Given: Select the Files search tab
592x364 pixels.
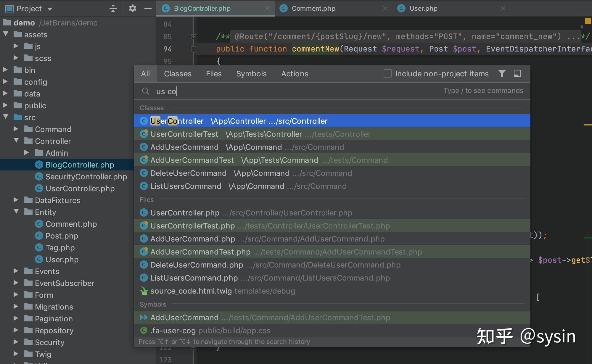Looking at the screenshot, I should (x=214, y=74).
